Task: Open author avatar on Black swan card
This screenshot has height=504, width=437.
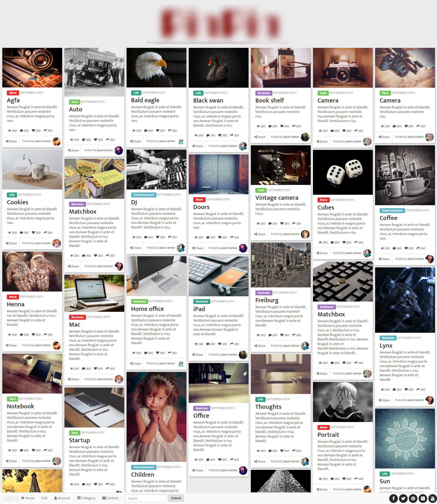Action: 243,146
